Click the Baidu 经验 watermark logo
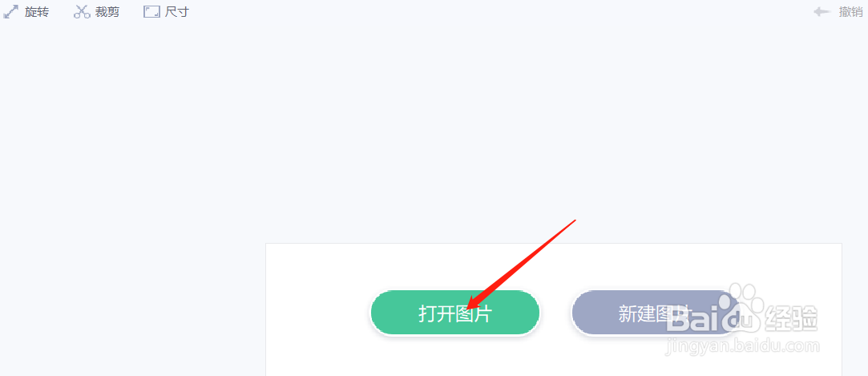The width and height of the screenshot is (868, 376). [x=742, y=318]
